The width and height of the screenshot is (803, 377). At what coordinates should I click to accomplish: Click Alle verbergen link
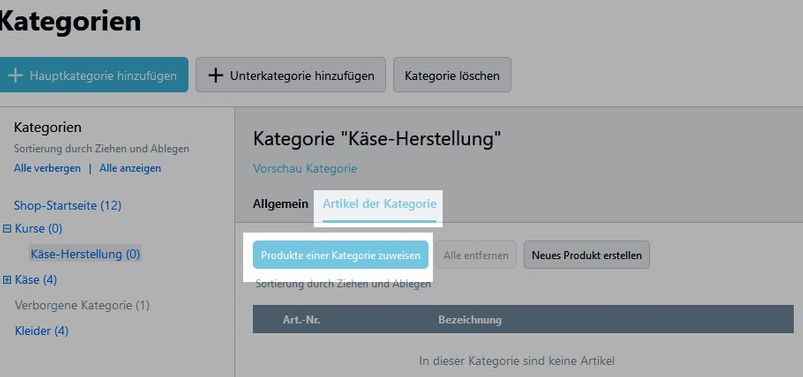click(47, 168)
